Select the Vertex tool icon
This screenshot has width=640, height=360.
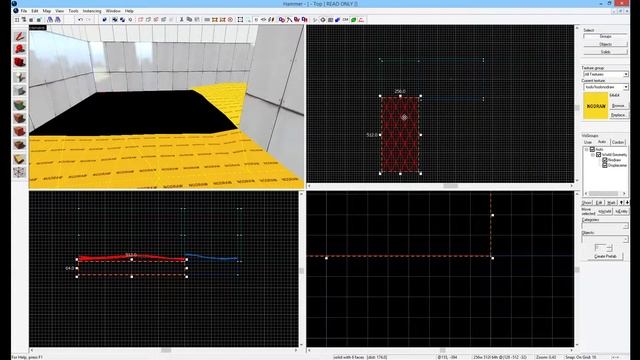[19, 172]
